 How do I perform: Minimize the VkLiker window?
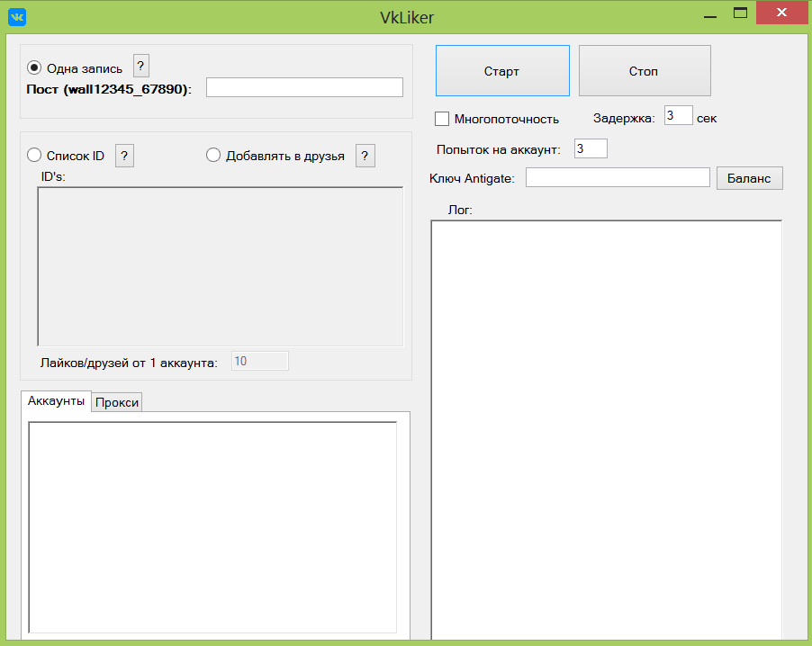pos(710,15)
